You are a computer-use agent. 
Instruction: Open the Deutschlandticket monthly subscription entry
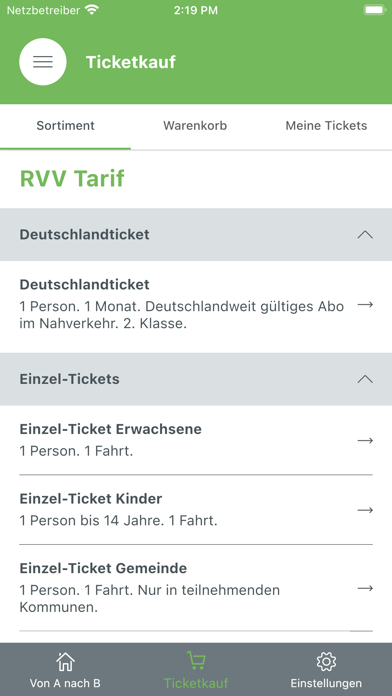196,305
